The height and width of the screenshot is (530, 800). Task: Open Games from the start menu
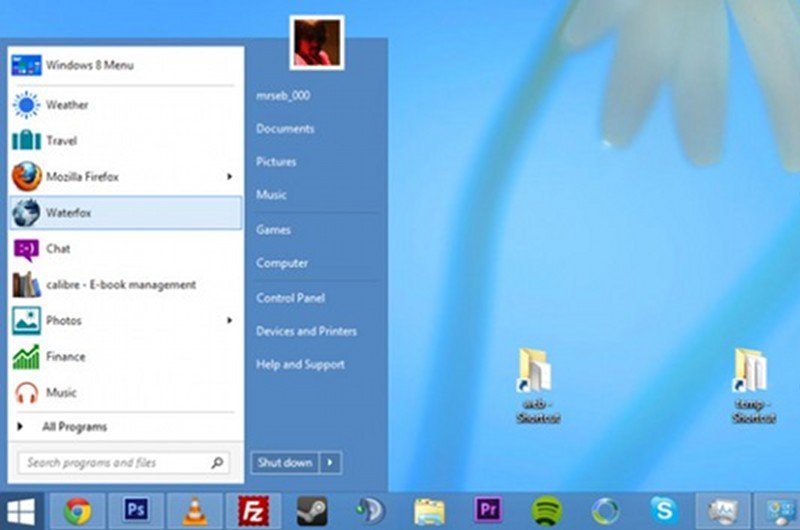pos(273,230)
